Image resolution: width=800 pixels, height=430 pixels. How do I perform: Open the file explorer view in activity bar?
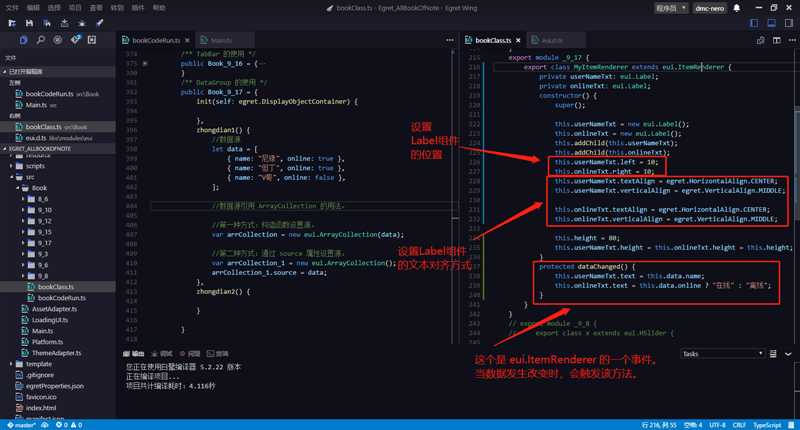pyautogui.click(x=23, y=40)
